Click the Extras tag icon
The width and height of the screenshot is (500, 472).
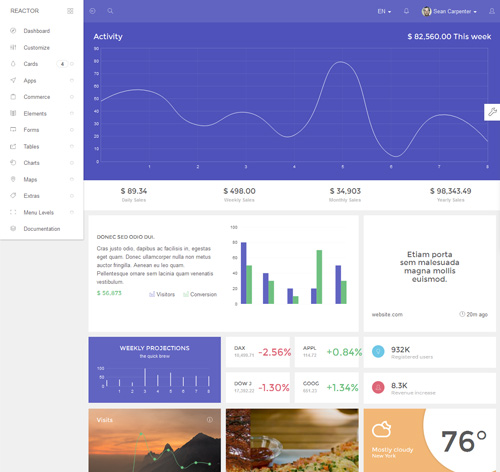(x=13, y=196)
